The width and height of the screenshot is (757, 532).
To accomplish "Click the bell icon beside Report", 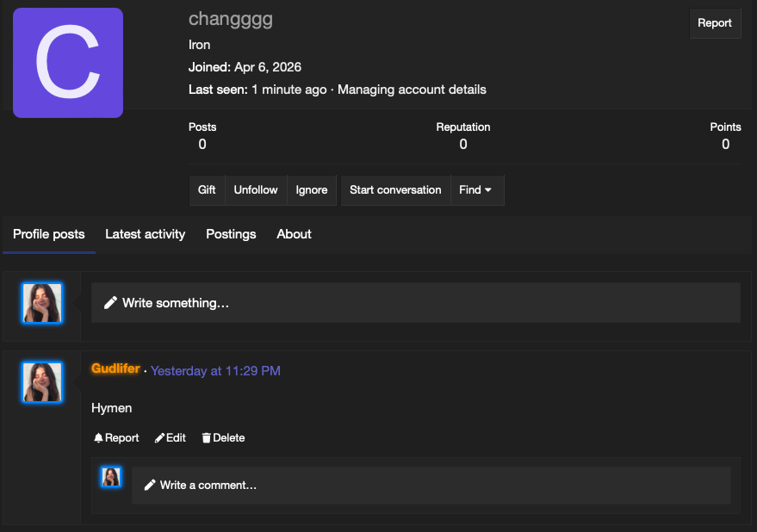I will [x=98, y=438].
